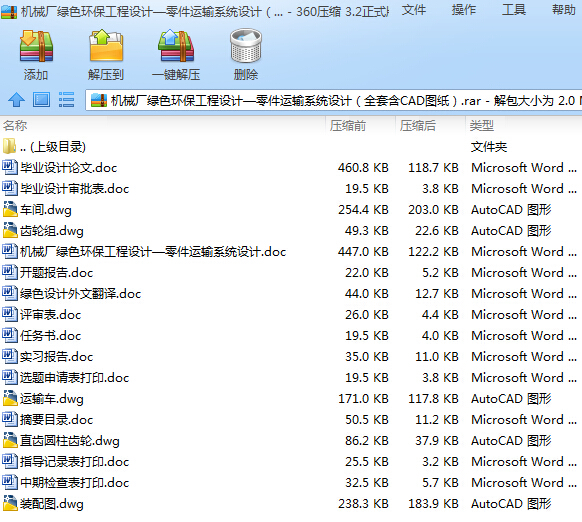Select file name 车间.dwg
Screen dimensions: 582x522
(x=46, y=210)
